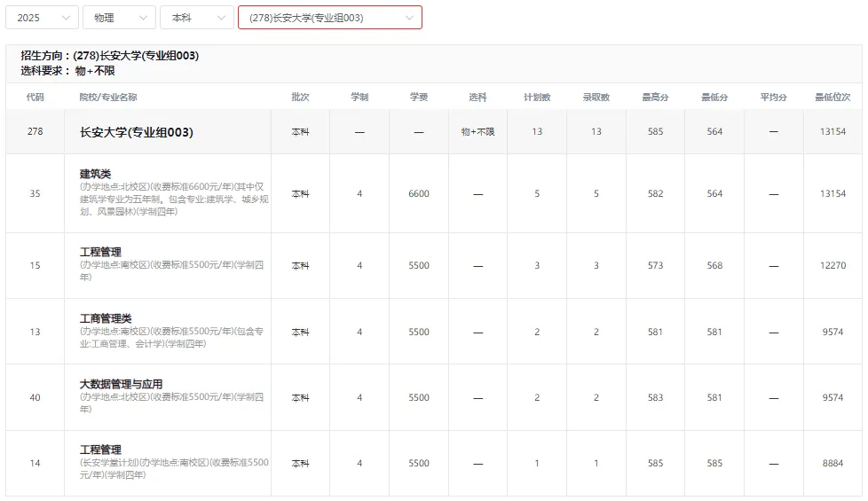The image size is (868, 501).
Task: Click code 13 in 工商管理类 row
Action: (x=35, y=332)
